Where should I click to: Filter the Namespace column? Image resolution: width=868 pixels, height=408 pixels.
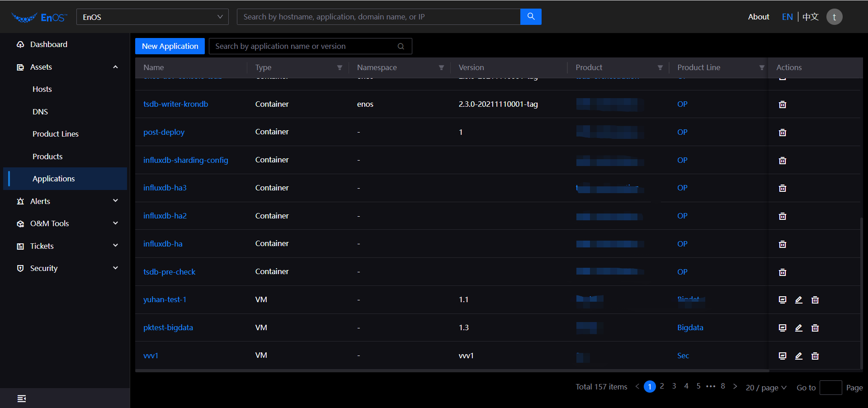coord(441,67)
